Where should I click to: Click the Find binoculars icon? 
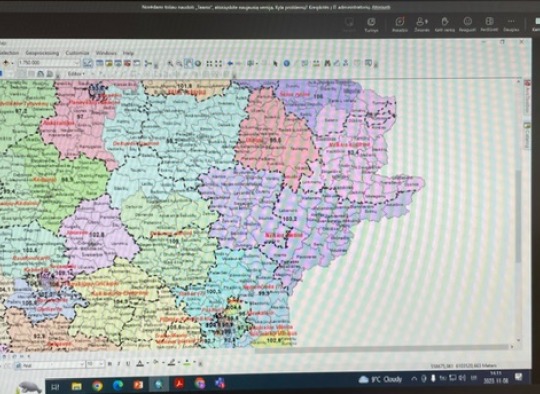coord(328,63)
